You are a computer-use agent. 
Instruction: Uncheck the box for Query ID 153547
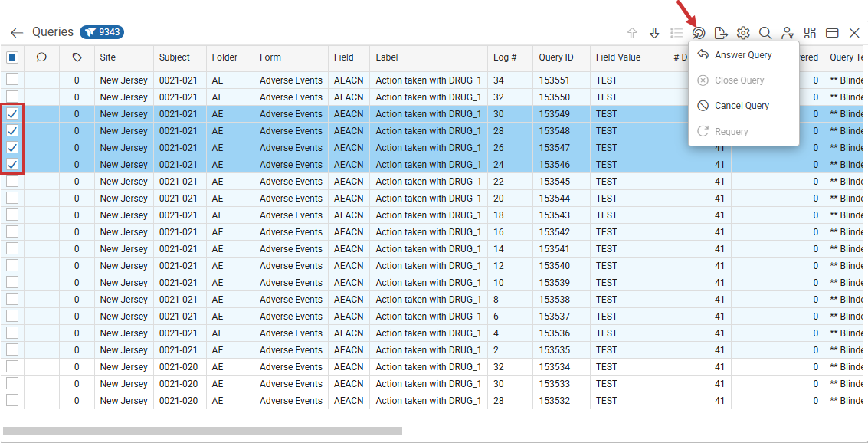point(12,148)
